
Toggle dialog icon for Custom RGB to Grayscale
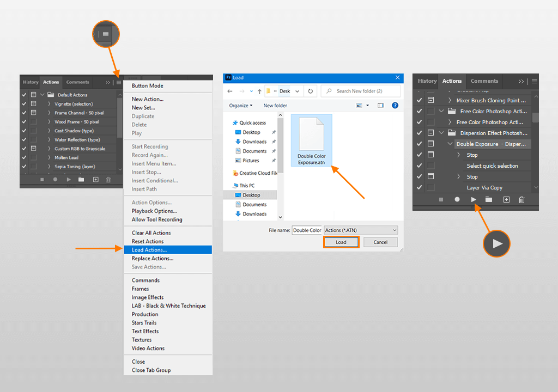(33, 148)
